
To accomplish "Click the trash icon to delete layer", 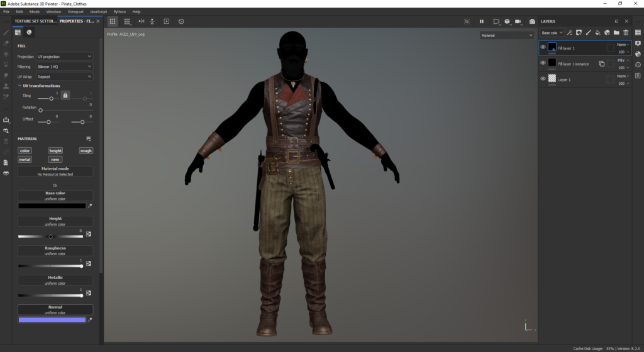I will click(626, 33).
